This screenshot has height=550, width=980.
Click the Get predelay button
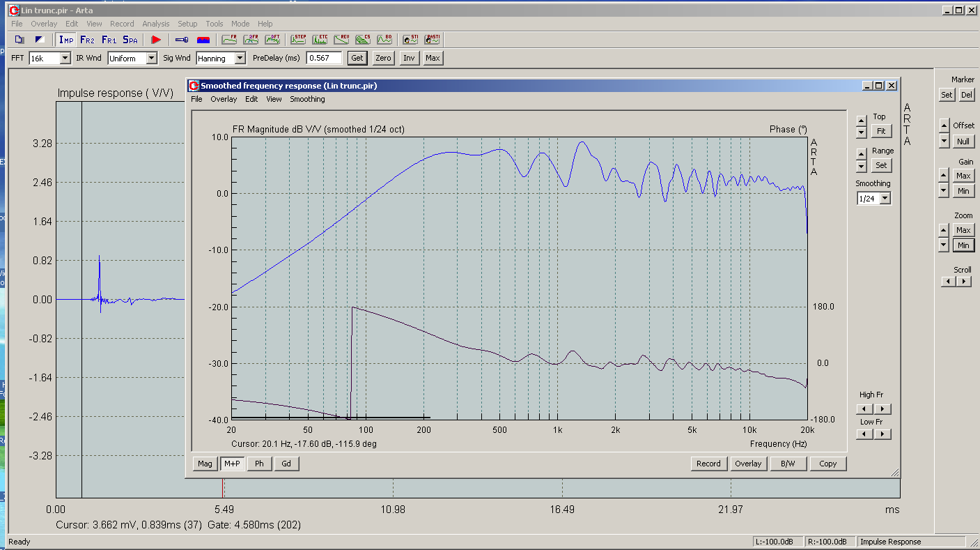357,58
